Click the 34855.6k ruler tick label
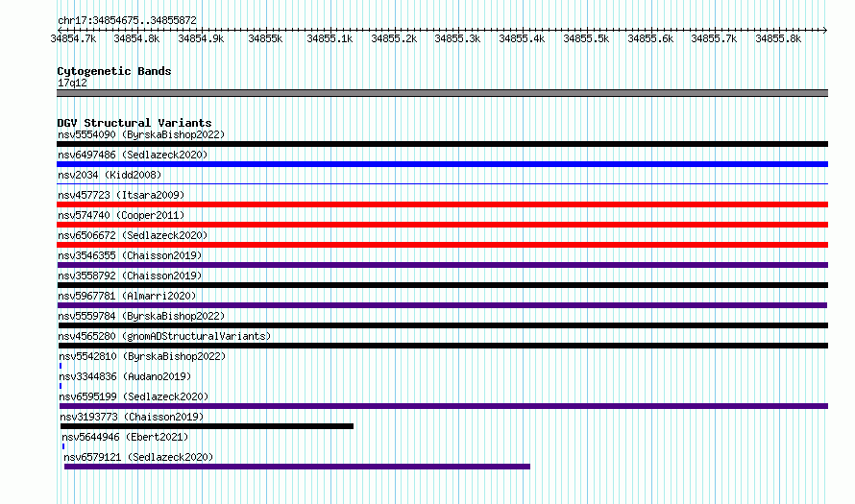Image resolution: width=855 pixels, height=504 pixels. coord(650,38)
